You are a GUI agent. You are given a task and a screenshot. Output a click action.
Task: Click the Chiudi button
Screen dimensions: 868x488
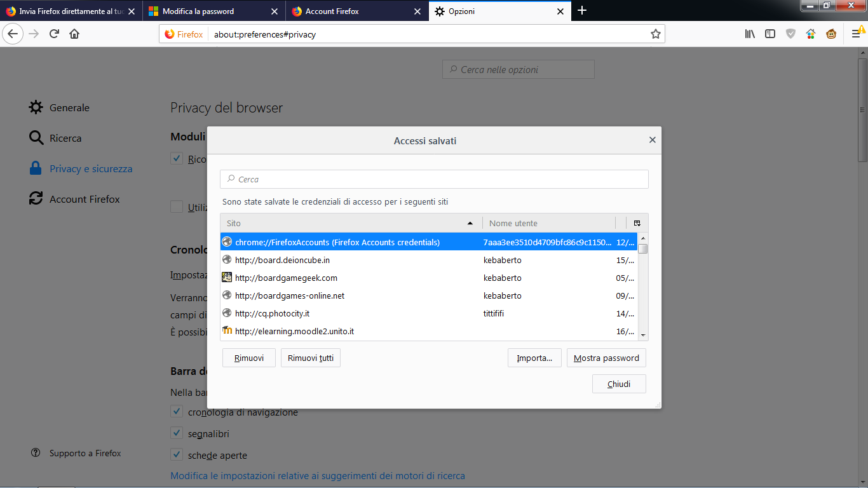[x=619, y=384]
